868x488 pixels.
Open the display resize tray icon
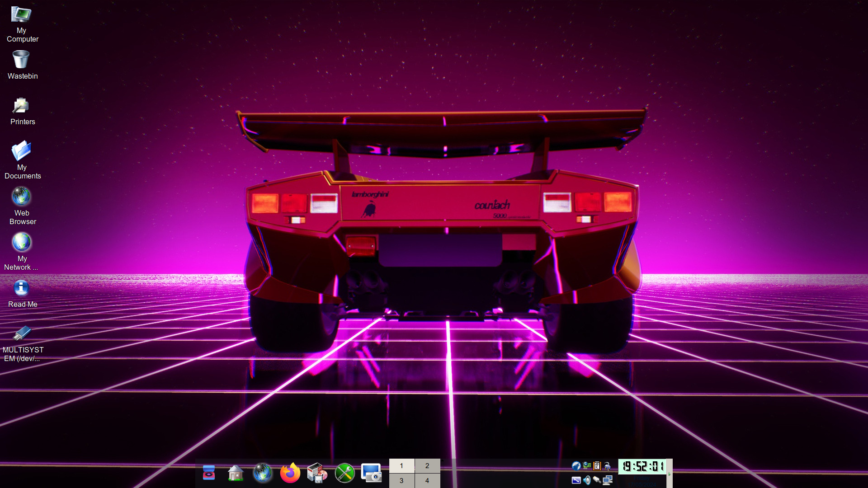[576, 480]
